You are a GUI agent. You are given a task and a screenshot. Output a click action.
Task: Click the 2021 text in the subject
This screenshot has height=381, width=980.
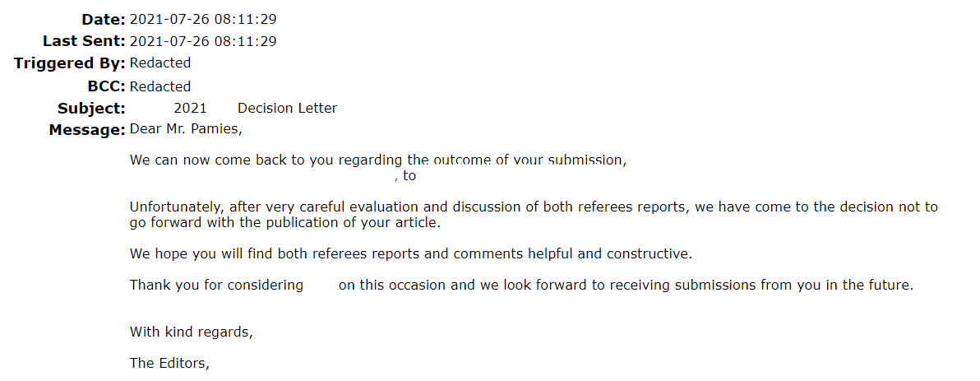point(190,109)
